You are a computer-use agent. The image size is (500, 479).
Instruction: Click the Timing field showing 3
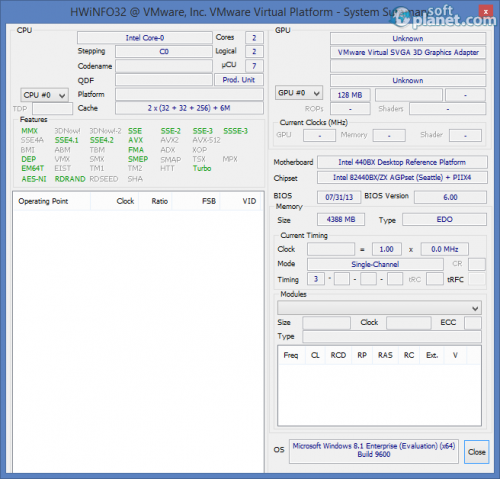pyautogui.click(x=316, y=279)
